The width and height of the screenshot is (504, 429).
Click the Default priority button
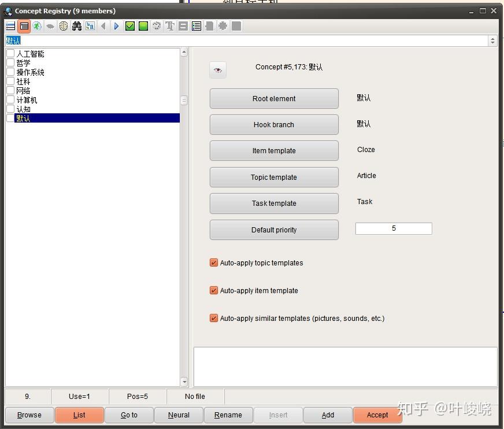(x=274, y=230)
